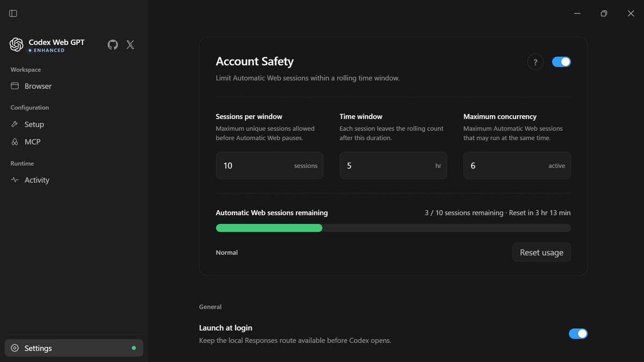Click the Browser window icon
This screenshot has height=362, width=644.
coord(15,86)
